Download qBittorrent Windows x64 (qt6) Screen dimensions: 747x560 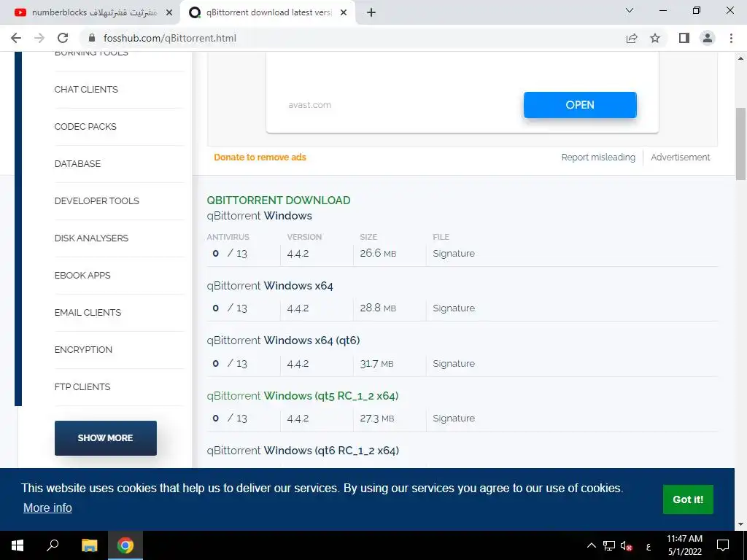tap(283, 341)
